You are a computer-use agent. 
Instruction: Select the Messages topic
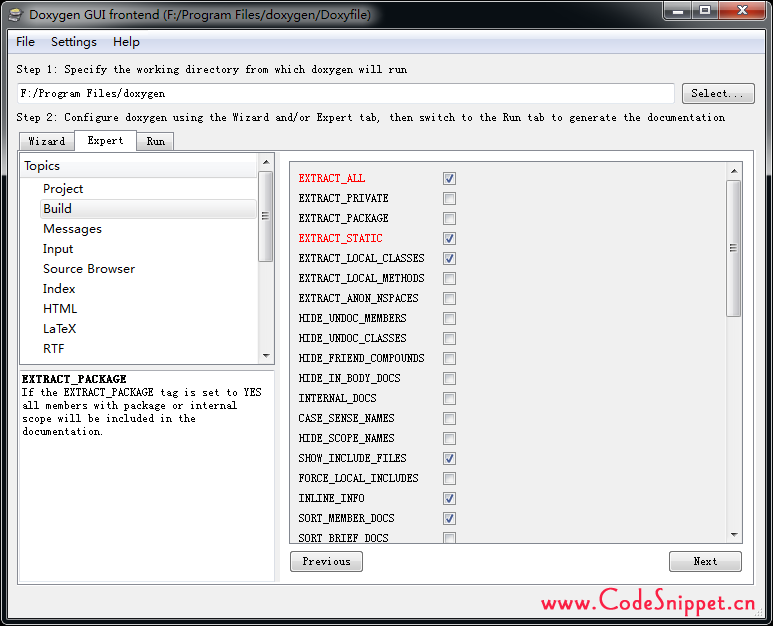click(x=148, y=229)
